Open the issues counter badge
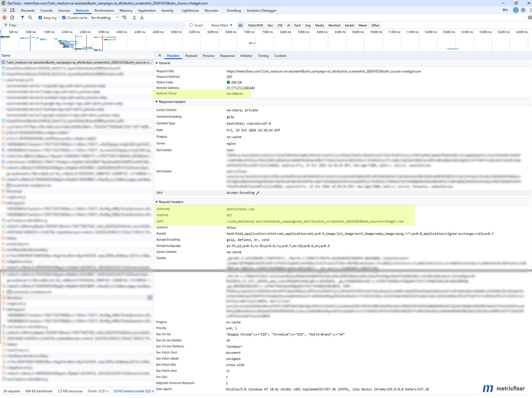 click(x=505, y=10)
